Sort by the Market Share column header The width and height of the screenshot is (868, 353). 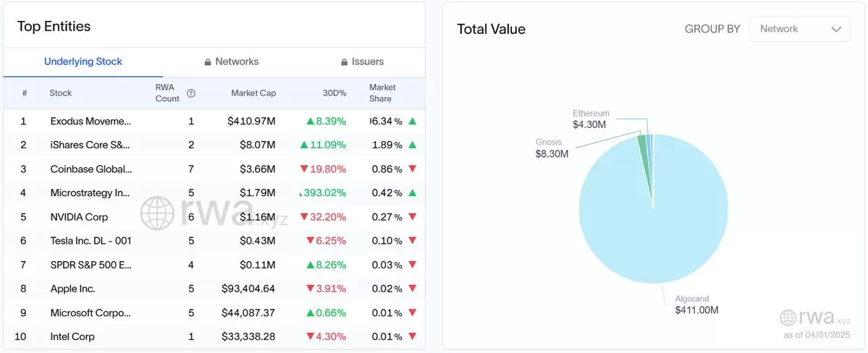pos(382,93)
